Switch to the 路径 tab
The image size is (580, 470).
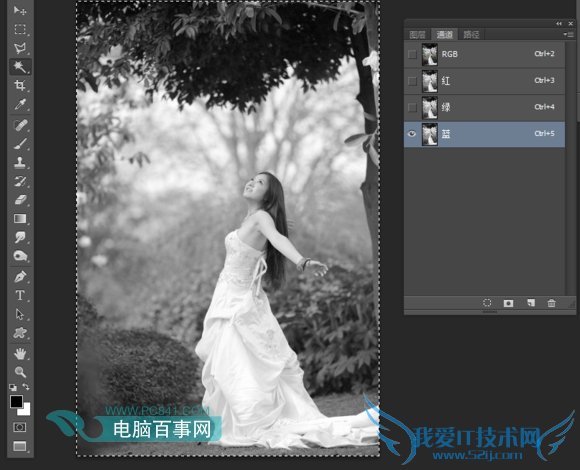(471, 34)
